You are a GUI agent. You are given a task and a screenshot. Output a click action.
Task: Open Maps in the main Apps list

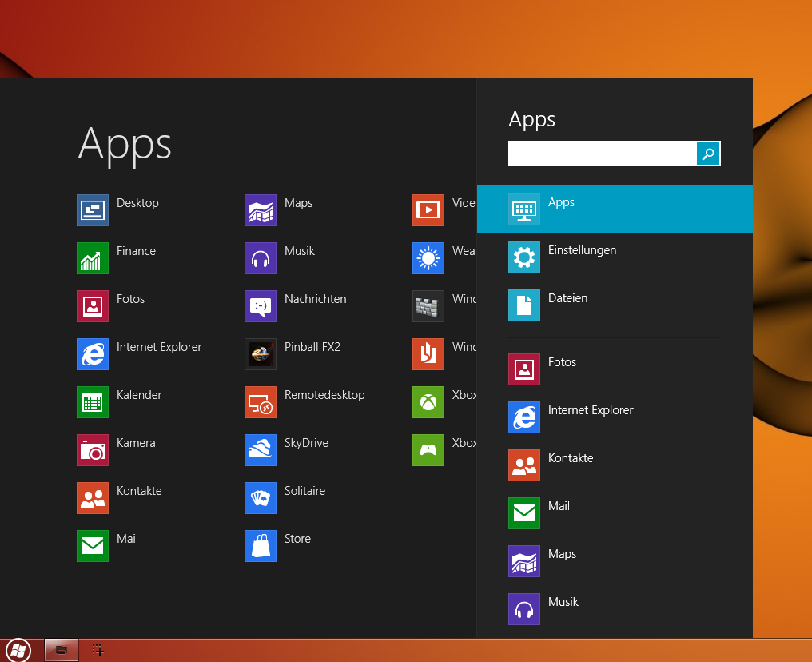260,209
